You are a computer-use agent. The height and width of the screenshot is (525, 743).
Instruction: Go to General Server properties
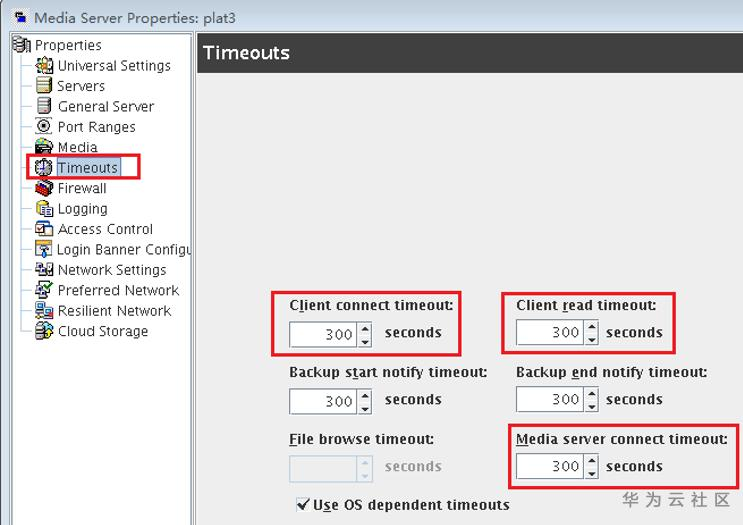[106, 106]
